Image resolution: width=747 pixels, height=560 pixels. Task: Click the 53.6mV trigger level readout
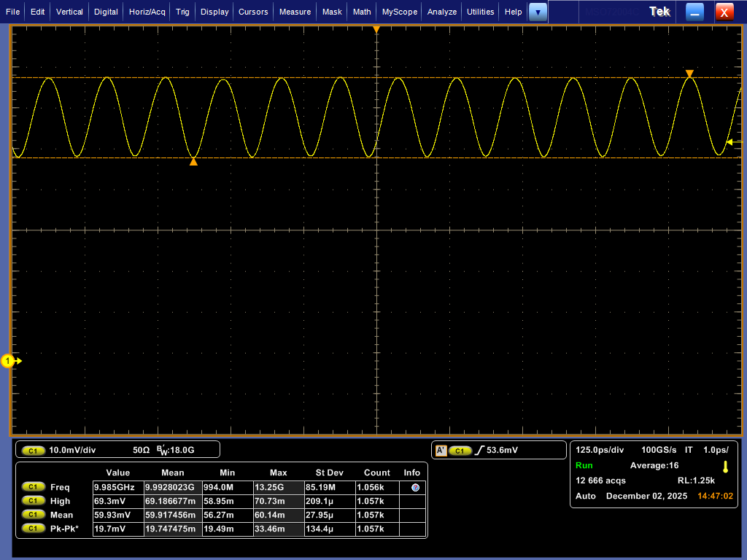pos(502,451)
